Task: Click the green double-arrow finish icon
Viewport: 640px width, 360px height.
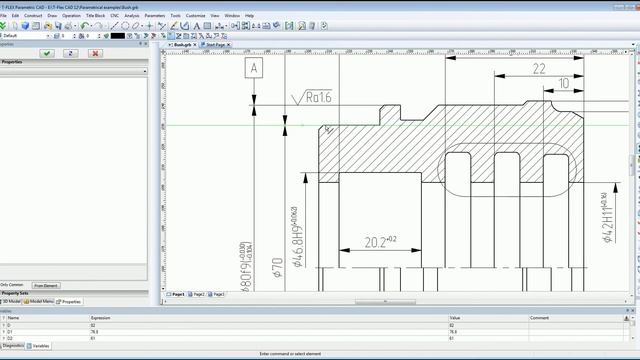Action: (x=3, y=26)
